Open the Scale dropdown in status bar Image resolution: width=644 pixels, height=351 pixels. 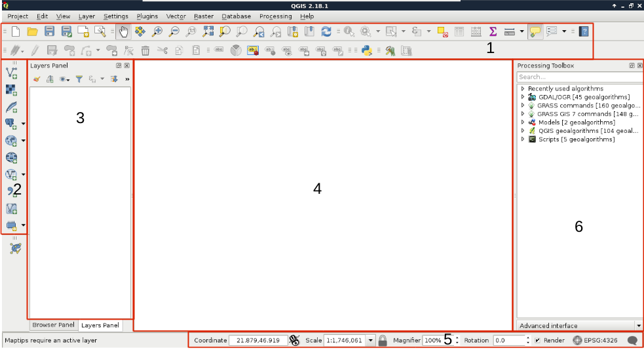pos(371,341)
